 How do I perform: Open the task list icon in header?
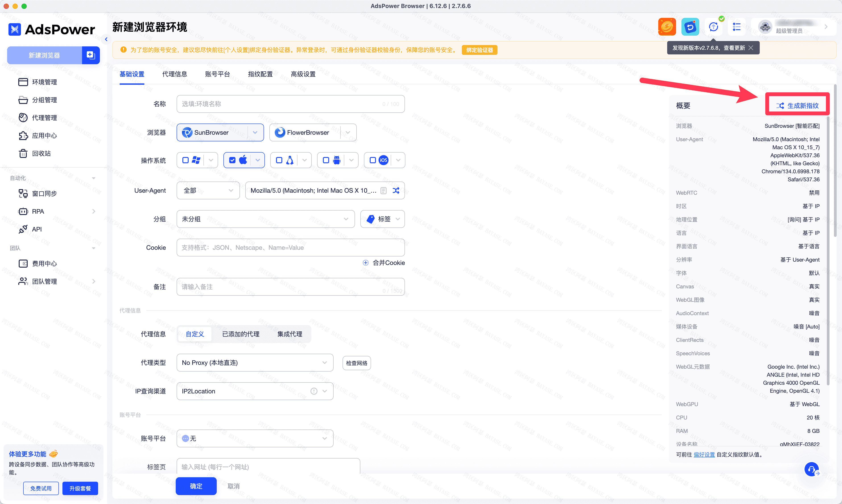point(736,27)
